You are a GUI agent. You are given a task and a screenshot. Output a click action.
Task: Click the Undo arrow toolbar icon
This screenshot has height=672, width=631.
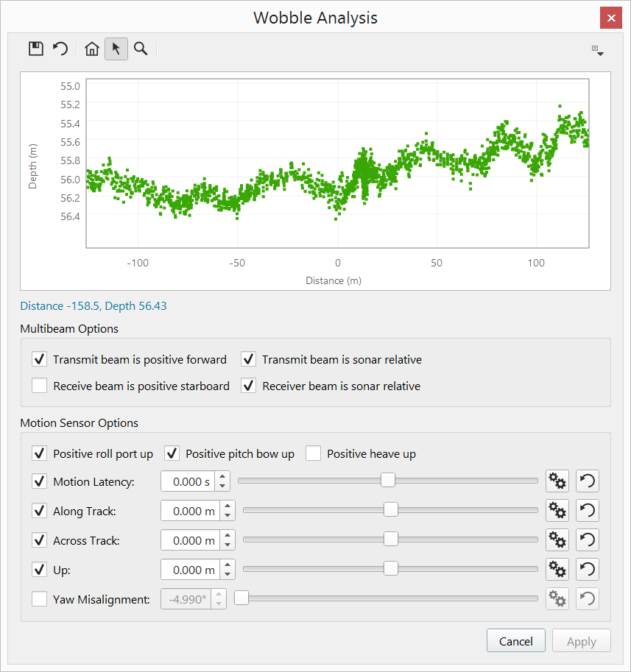(x=60, y=49)
